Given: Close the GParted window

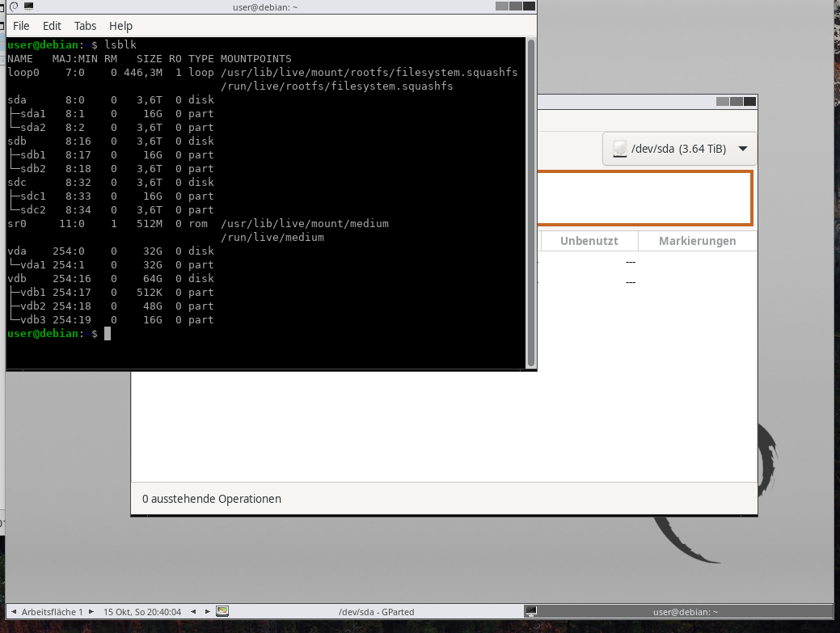Looking at the screenshot, I should click(x=750, y=101).
